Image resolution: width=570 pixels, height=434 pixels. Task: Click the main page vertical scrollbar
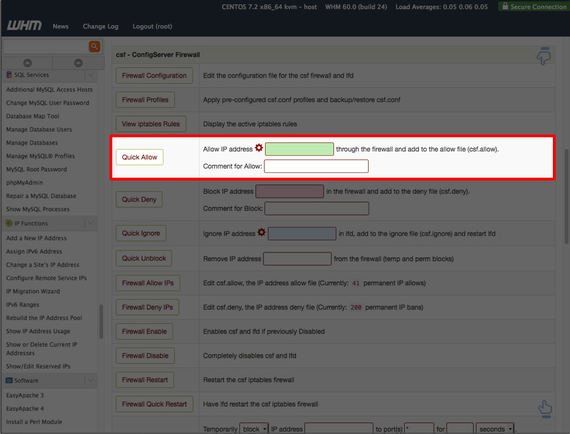coord(566,196)
